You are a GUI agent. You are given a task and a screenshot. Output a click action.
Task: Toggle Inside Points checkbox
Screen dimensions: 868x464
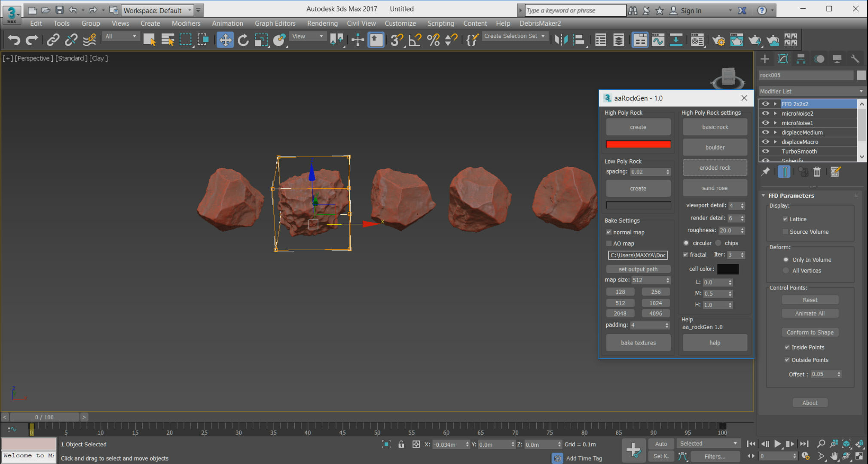(787, 347)
